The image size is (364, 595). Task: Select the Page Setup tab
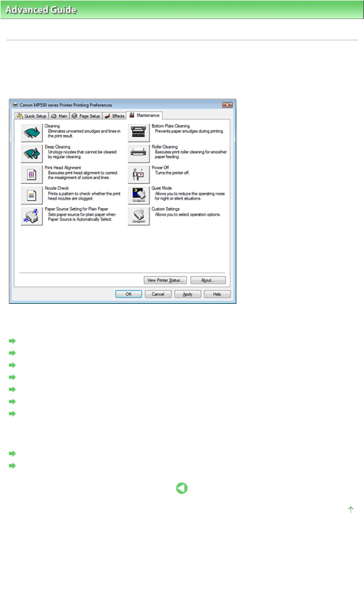[86, 116]
